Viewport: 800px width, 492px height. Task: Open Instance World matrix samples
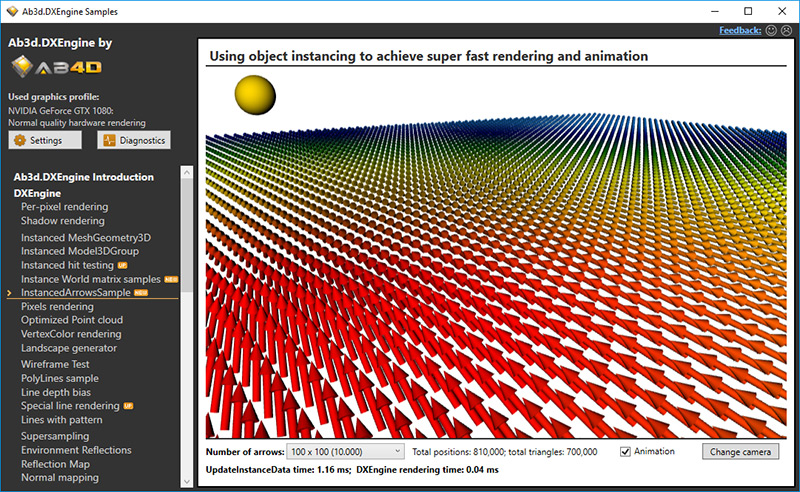(x=90, y=279)
